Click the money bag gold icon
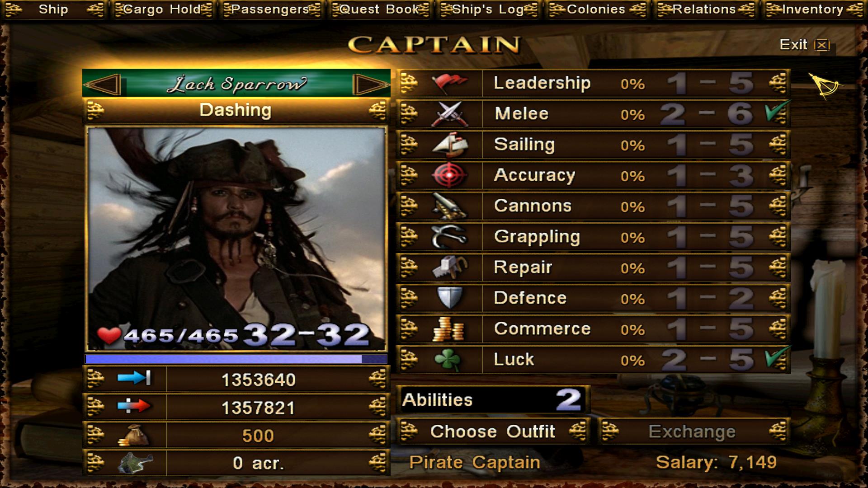The height and width of the screenshot is (488, 868). coord(133,436)
